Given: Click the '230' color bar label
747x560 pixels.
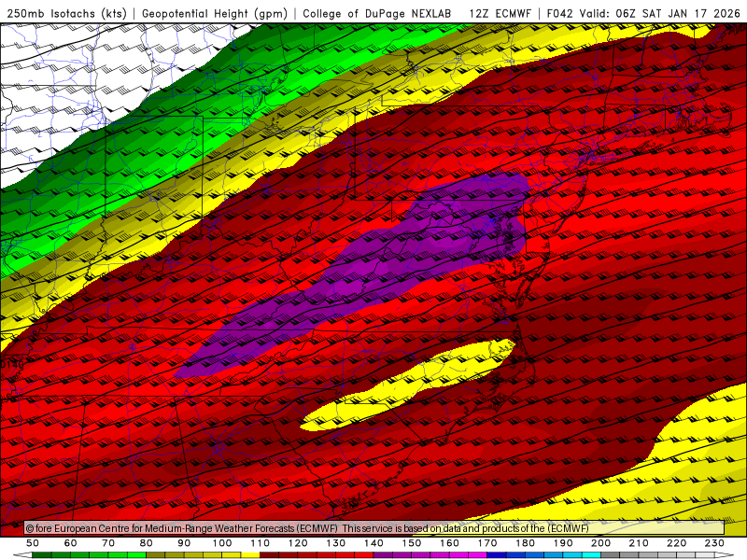Looking at the screenshot, I should tap(715, 543).
